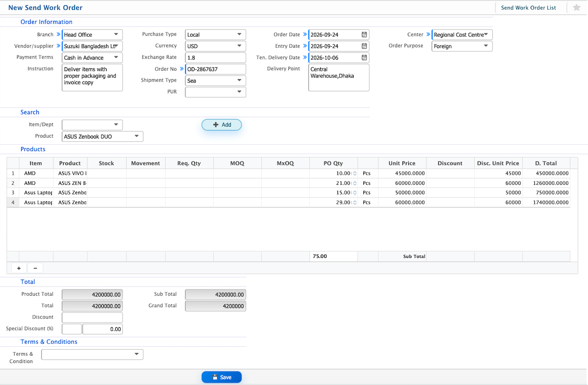The height and width of the screenshot is (385, 588).
Task: Expand the Product dropdown ASUS Zenbook DUO
Action: click(x=103, y=137)
